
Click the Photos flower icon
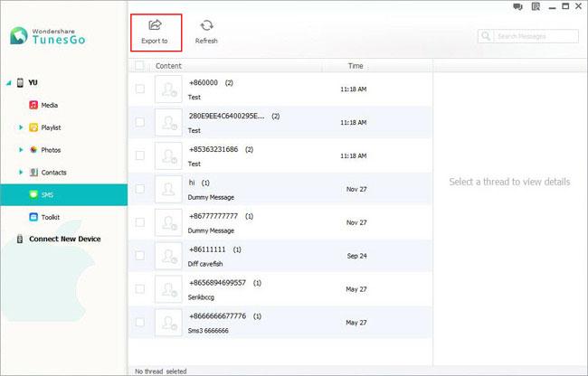tap(33, 150)
